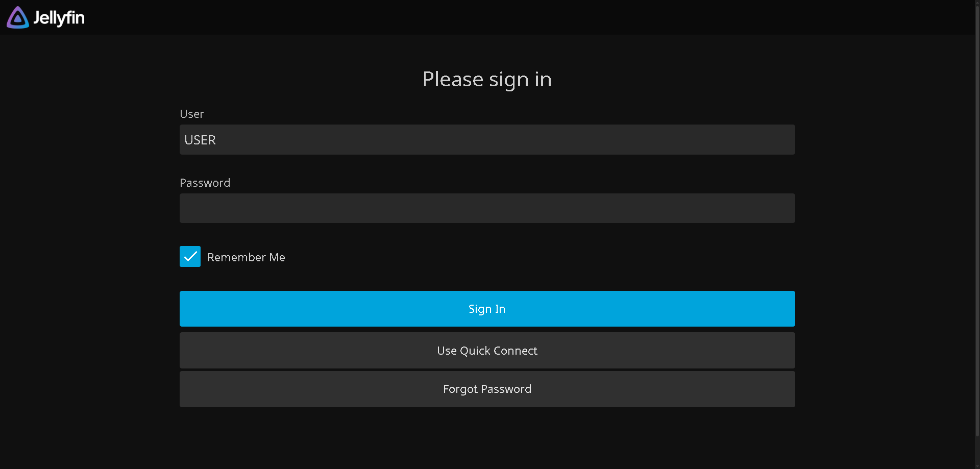Viewport: 980px width, 469px height.
Task: Click the Jellyfin triangle logo icon
Action: 18,18
